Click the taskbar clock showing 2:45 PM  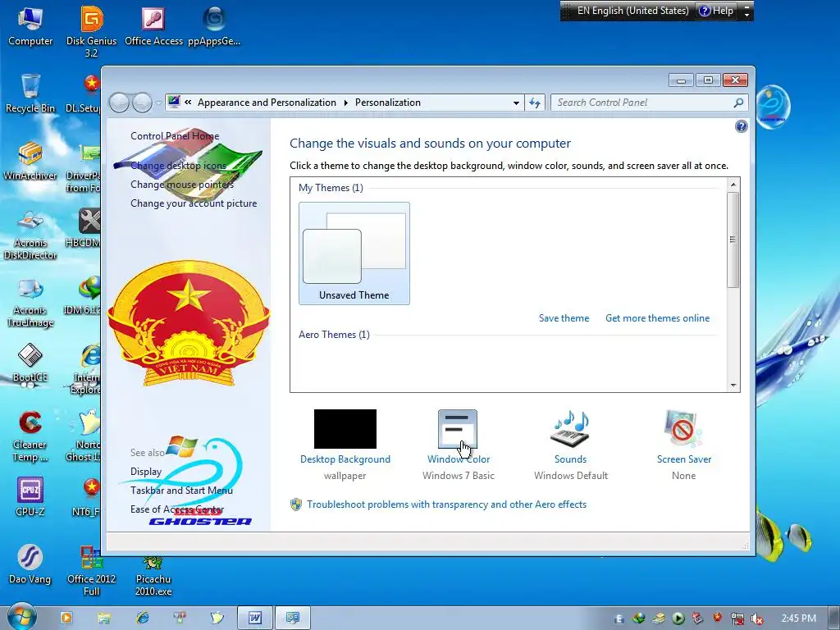[798, 619]
